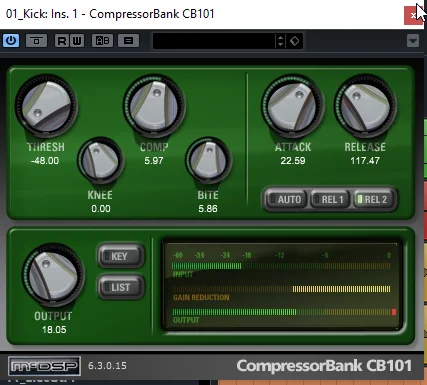Click the threshold value -48.00

pyautogui.click(x=45, y=161)
